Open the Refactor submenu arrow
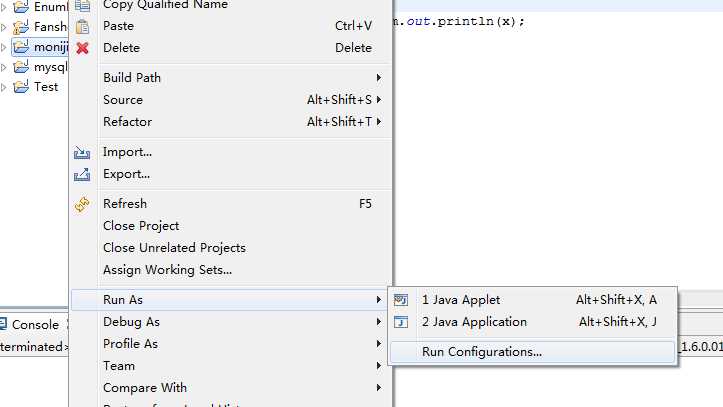 (x=379, y=122)
